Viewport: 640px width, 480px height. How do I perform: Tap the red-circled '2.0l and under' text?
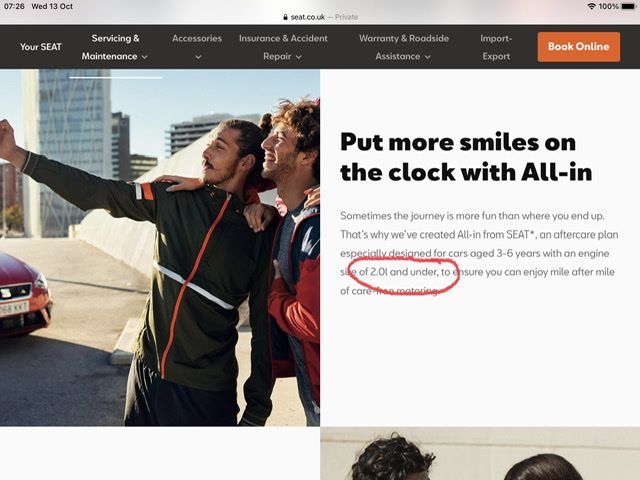[404, 272]
